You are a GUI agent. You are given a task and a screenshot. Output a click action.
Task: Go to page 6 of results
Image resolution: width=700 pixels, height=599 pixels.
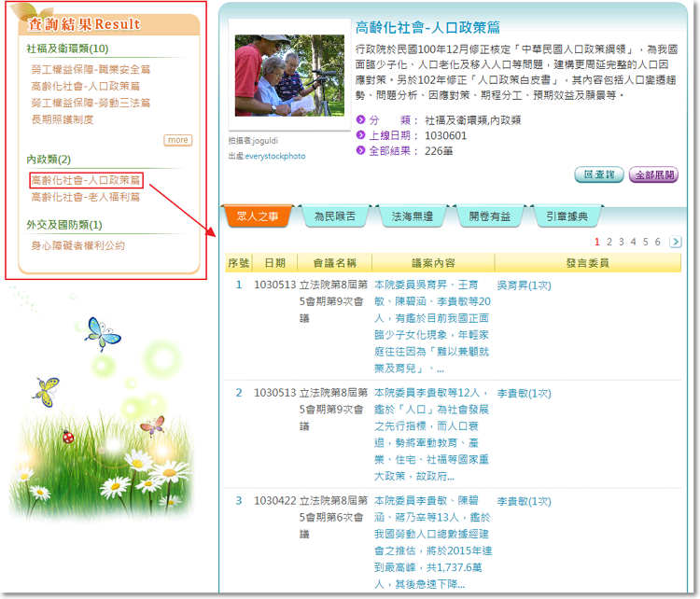[x=657, y=242]
